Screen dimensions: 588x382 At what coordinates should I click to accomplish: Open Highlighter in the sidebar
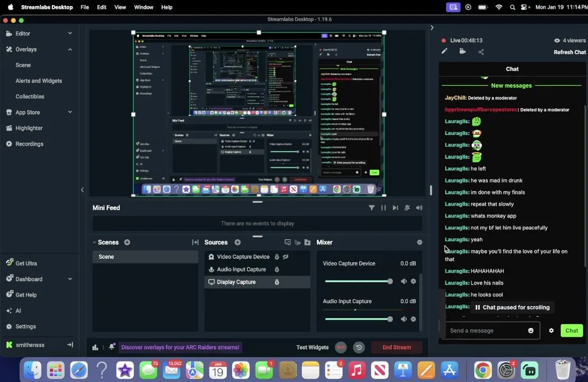(29, 128)
